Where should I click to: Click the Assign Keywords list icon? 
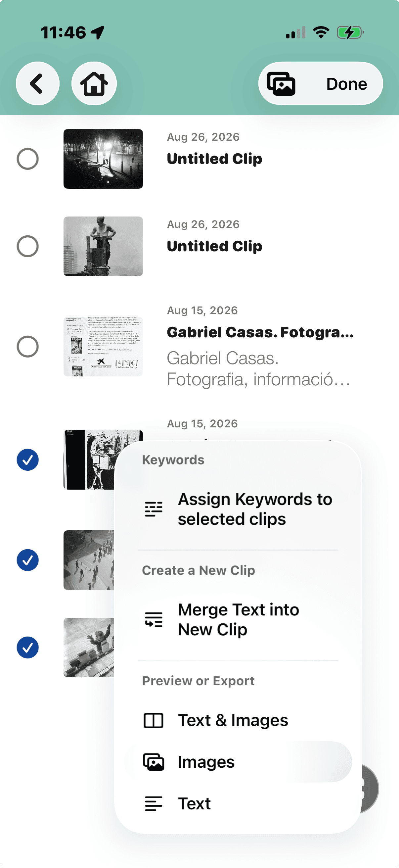click(154, 509)
